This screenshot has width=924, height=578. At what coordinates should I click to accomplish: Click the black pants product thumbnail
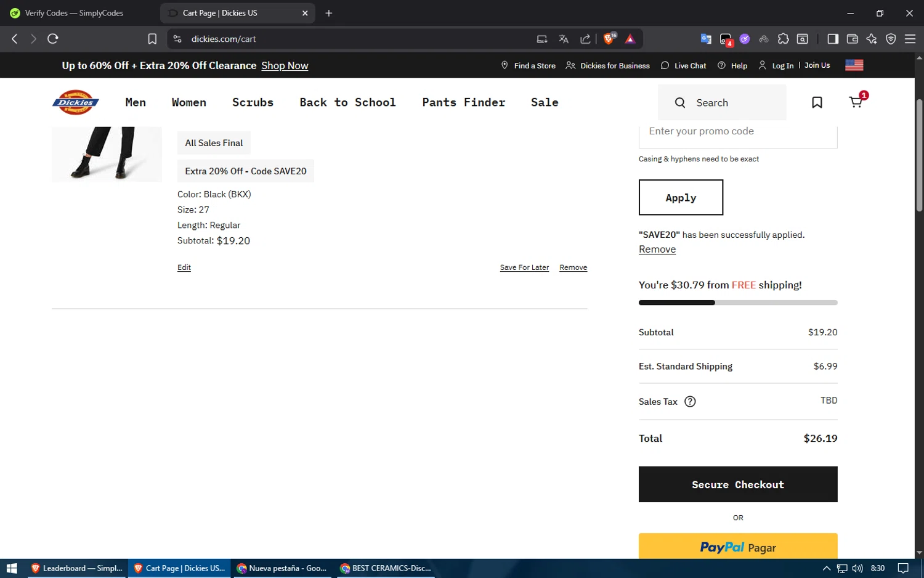107,154
